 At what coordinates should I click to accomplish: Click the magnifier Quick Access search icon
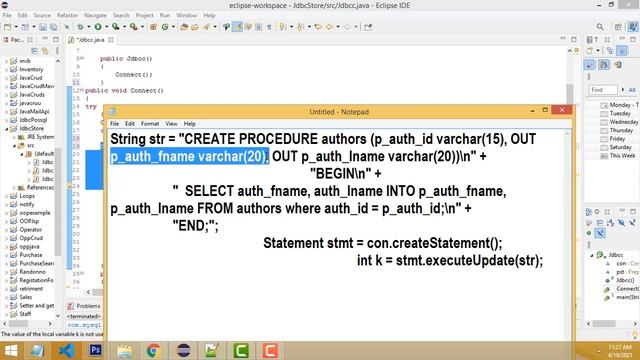click(600, 27)
